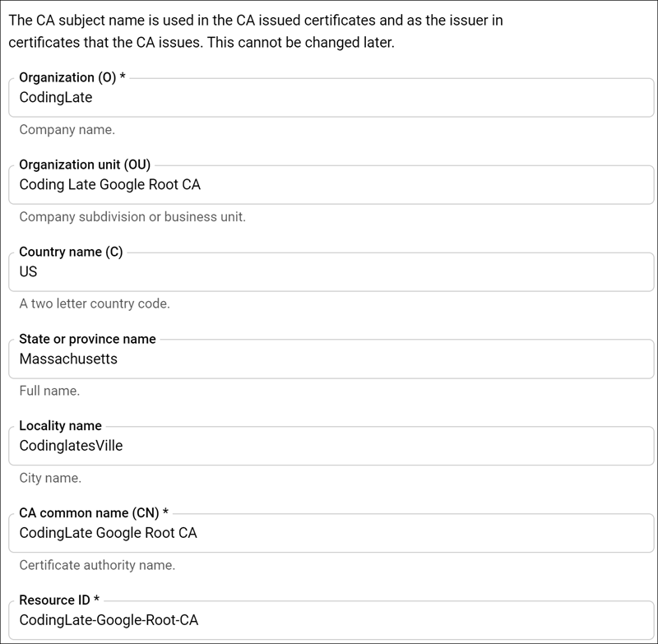The image size is (658, 644).
Task: Select the Resource ID input field
Action: (x=331, y=620)
